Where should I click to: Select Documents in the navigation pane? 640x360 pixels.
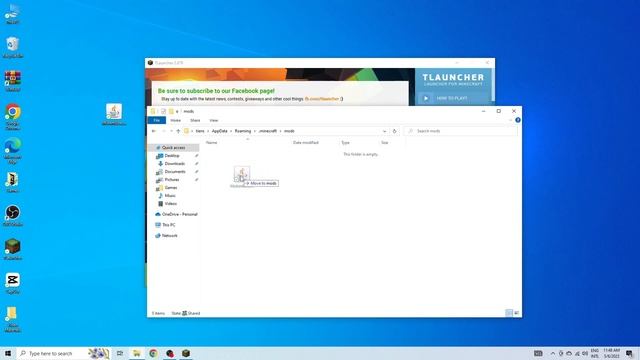click(x=175, y=172)
